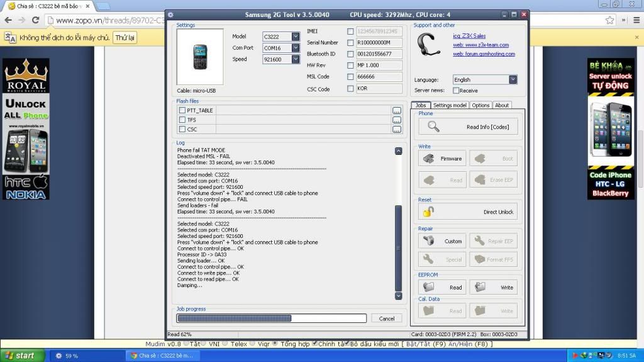Click Thử lại in translate bar
The width and height of the screenshot is (644, 362).
pyautogui.click(x=125, y=38)
